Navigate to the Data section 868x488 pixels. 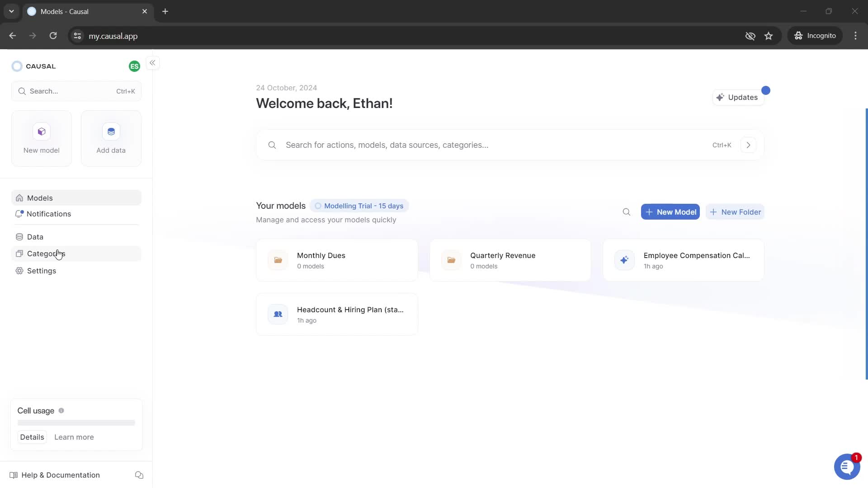pyautogui.click(x=35, y=238)
